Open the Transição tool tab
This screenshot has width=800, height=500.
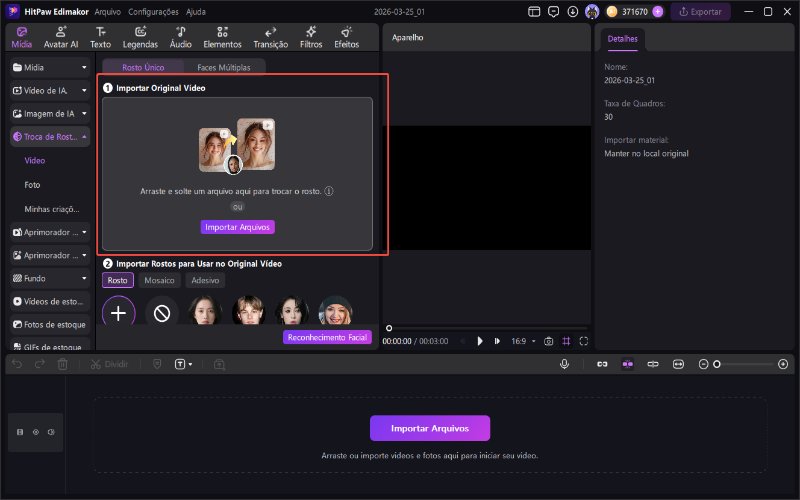click(270, 37)
